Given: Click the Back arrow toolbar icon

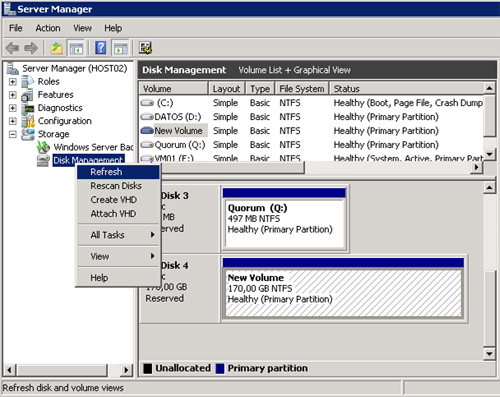Looking at the screenshot, I should tap(13, 48).
